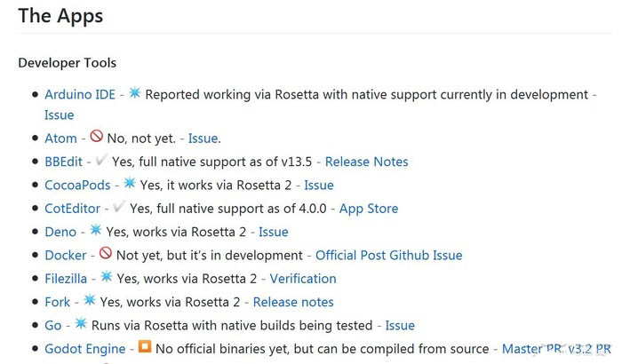The image size is (622, 364).
Task: Click the gray checkmark icon beside CotEditor
Action: pos(119,207)
